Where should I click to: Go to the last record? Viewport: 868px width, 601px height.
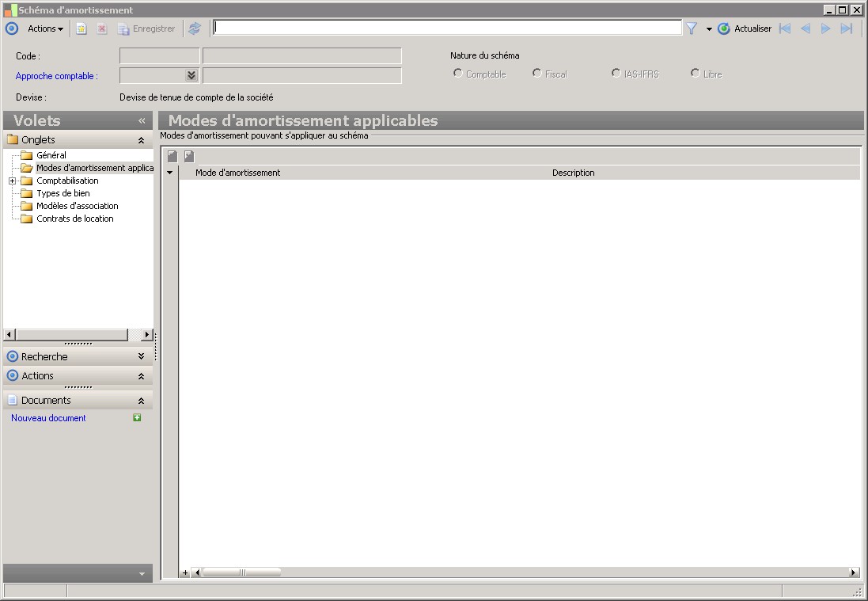coord(847,29)
